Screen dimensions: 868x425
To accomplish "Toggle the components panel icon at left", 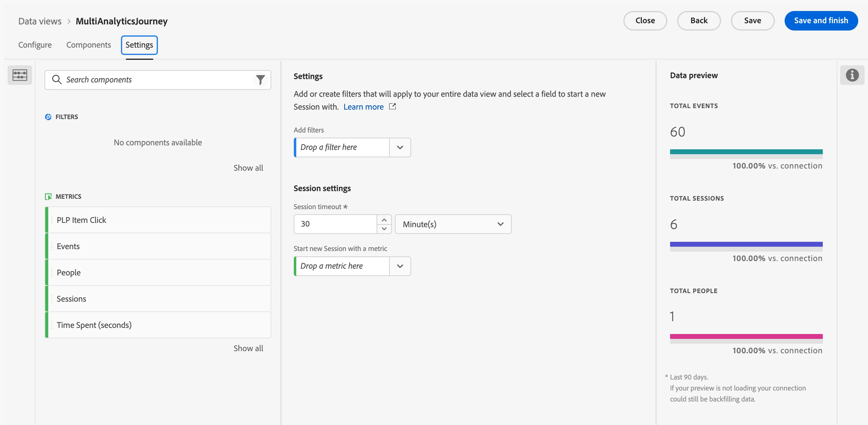I will pyautogui.click(x=20, y=75).
